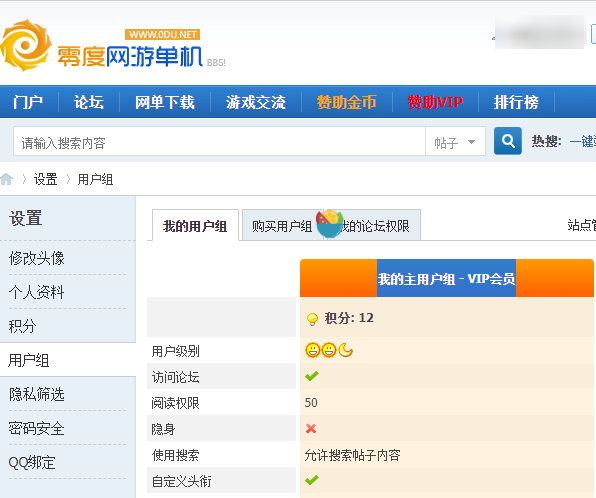Viewport: 596px width, 498px height.
Task: Open the 帖子 search type dropdown
Action: click(455, 142)
